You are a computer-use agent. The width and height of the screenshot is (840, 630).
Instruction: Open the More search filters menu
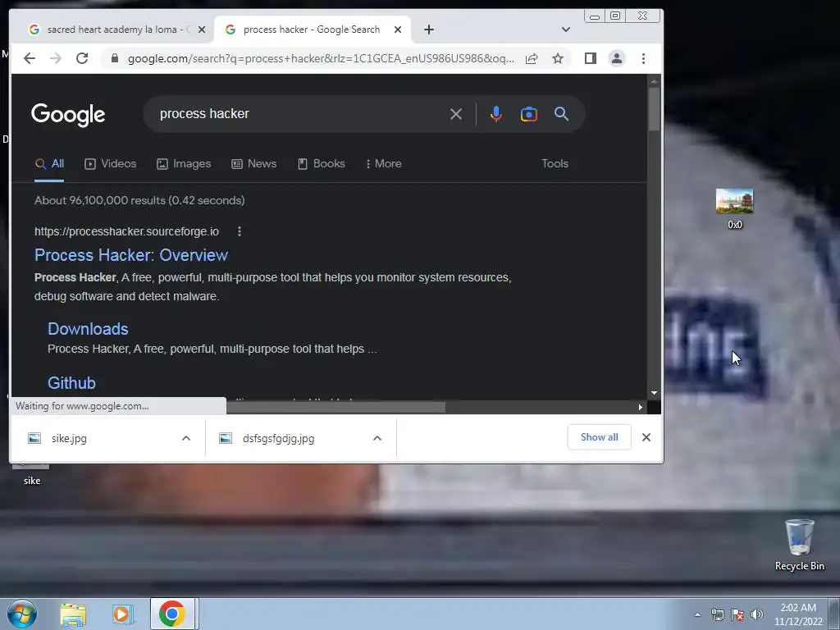tap(384, 163)
